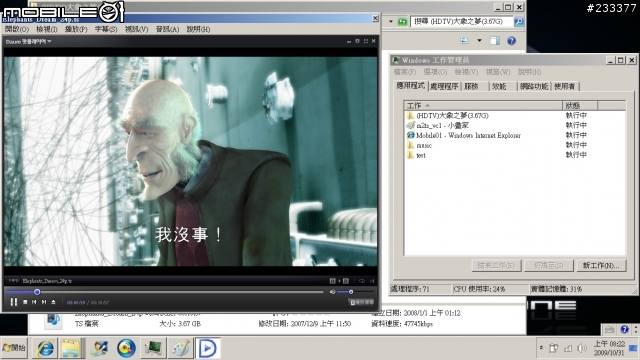
Task: Click the volume slider knob
Action: (x=351, y=292)
